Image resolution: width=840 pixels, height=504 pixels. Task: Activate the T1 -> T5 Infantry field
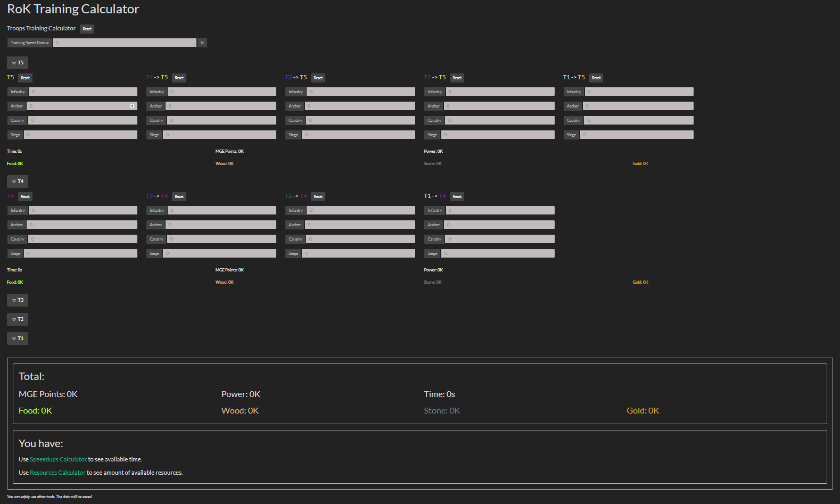639,92
